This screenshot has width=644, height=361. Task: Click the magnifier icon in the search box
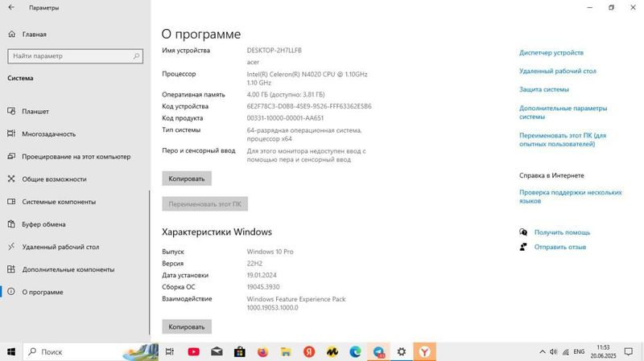click(x=136, y=55)
